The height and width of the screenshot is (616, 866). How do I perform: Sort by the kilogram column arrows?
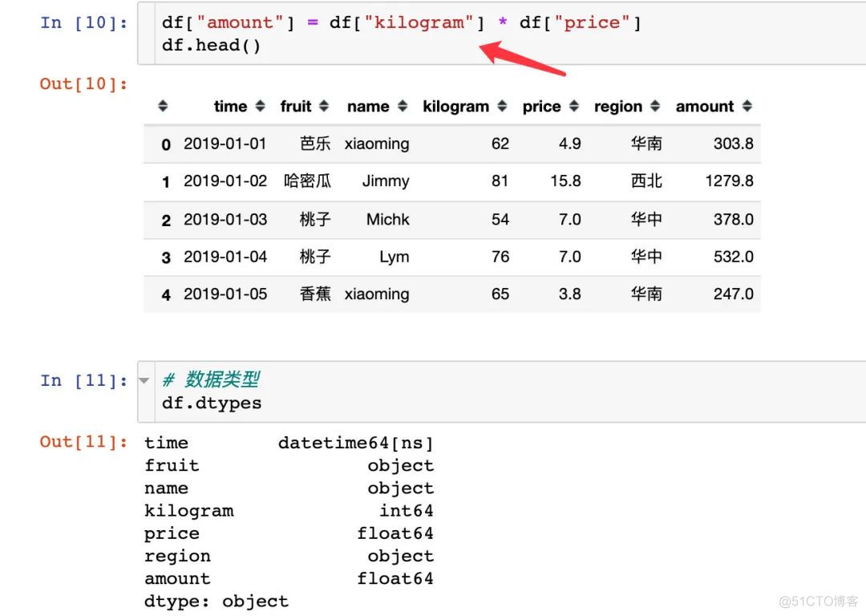[x=502, y=106]
